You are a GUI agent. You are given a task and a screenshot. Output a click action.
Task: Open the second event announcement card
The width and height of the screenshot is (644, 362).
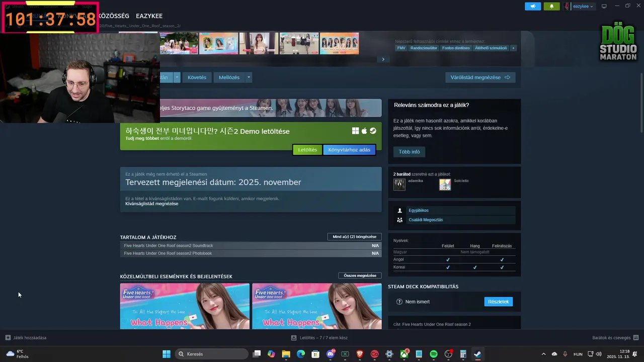(316, 306)
